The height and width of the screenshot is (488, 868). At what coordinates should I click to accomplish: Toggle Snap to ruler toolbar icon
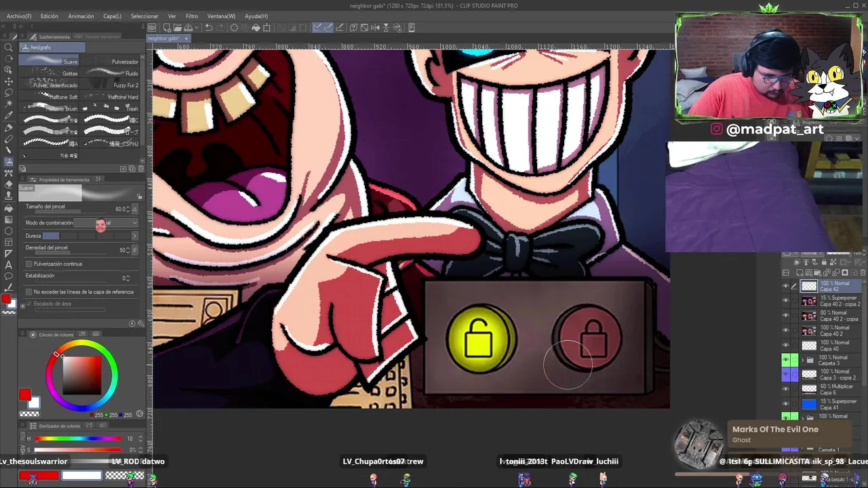pyautogui.click(x=317, y=28)
